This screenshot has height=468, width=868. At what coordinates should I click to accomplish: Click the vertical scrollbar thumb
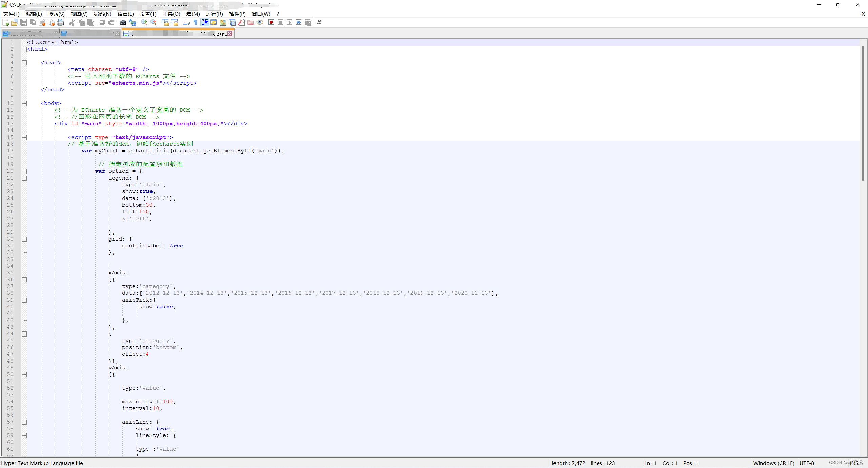863,114
